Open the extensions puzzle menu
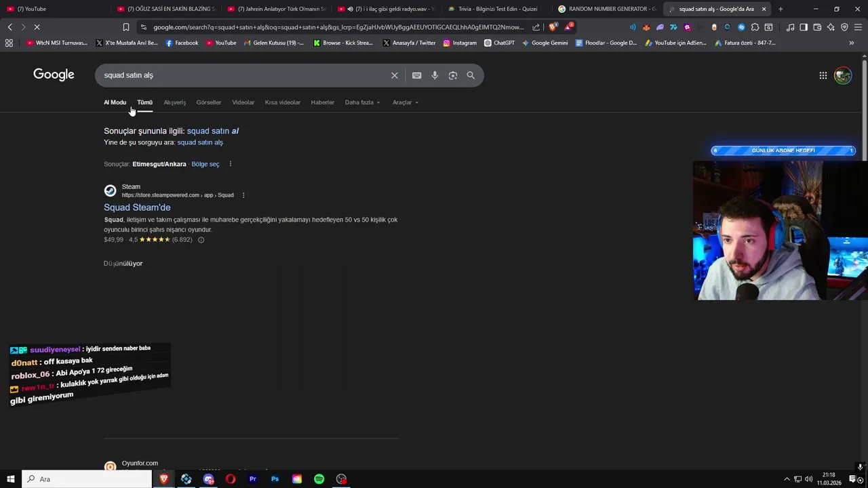Image resolution: width=868 pixels, height=488 pixels. tap(755, 27)
